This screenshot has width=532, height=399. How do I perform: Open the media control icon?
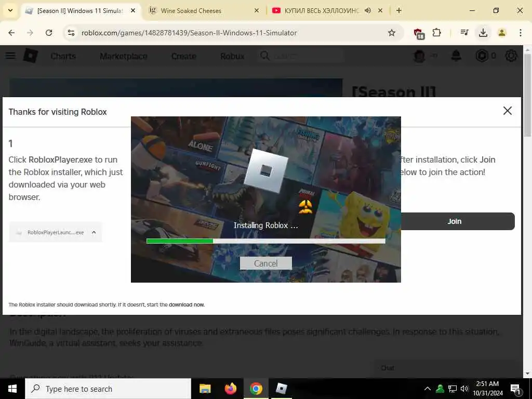tap(464, 33)
